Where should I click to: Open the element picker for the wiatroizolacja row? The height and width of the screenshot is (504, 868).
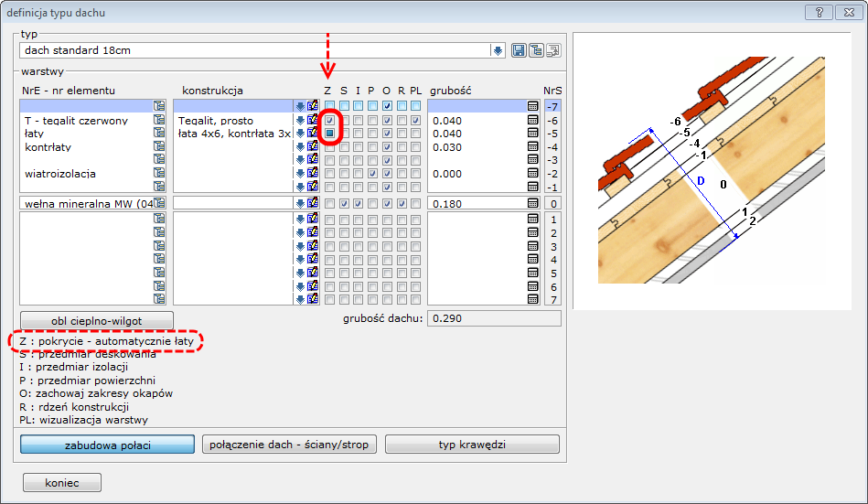159,173
